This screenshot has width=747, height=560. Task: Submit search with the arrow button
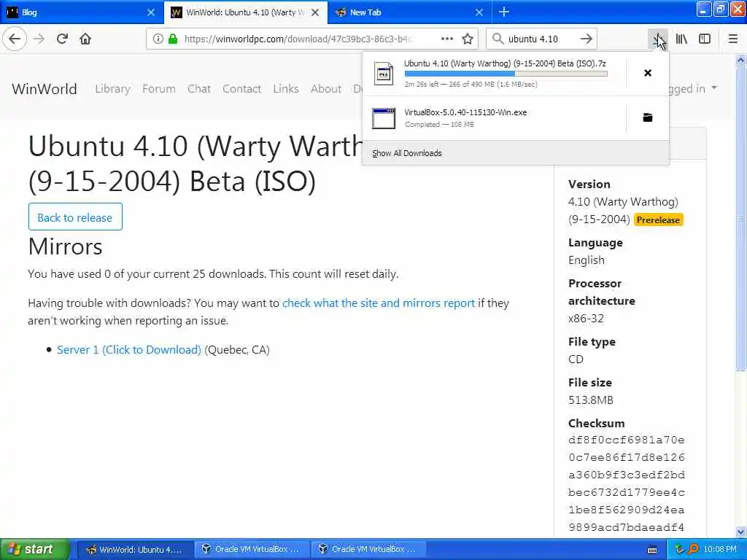(x=587, y=39)
